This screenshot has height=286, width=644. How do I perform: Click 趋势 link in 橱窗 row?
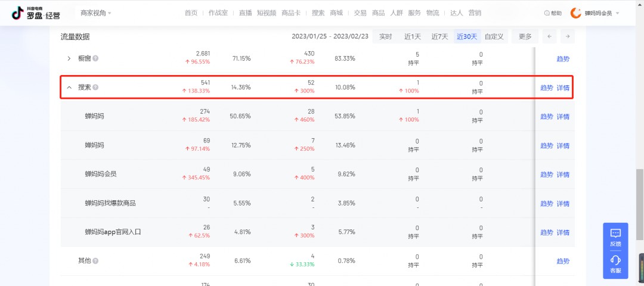coord(563,58)
